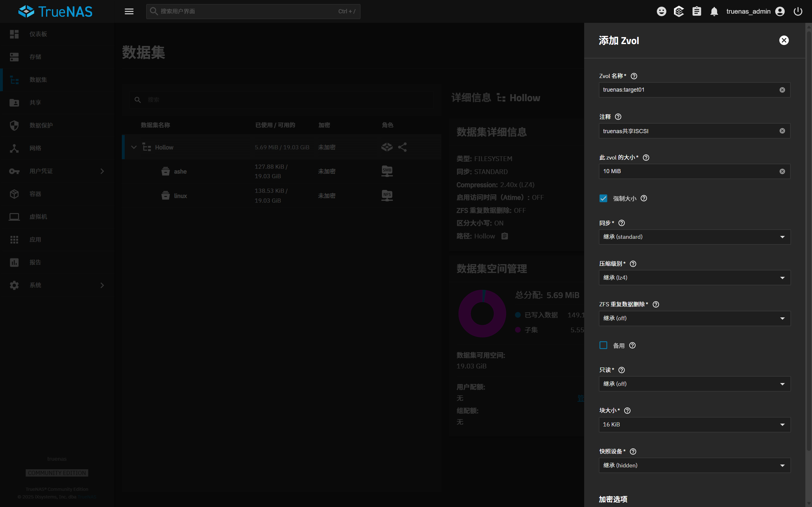Viewport: 812px width, 507px height.
Task: Uncheck the 强制大小 checkbox
Action: 603,198
